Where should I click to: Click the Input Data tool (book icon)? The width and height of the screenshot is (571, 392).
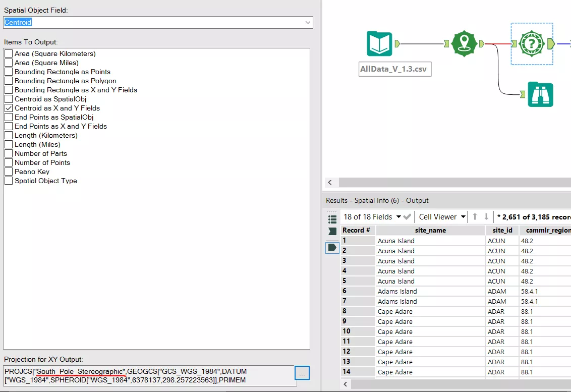coord(379,44)
